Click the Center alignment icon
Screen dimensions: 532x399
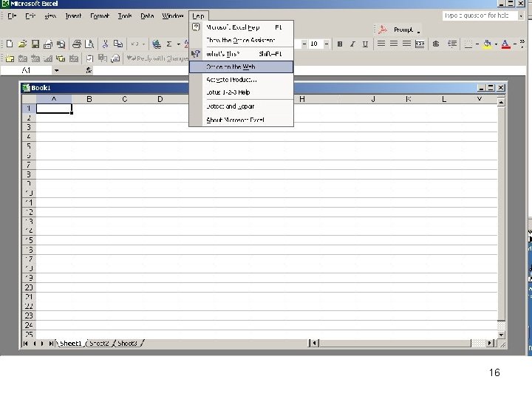(394, 44)
